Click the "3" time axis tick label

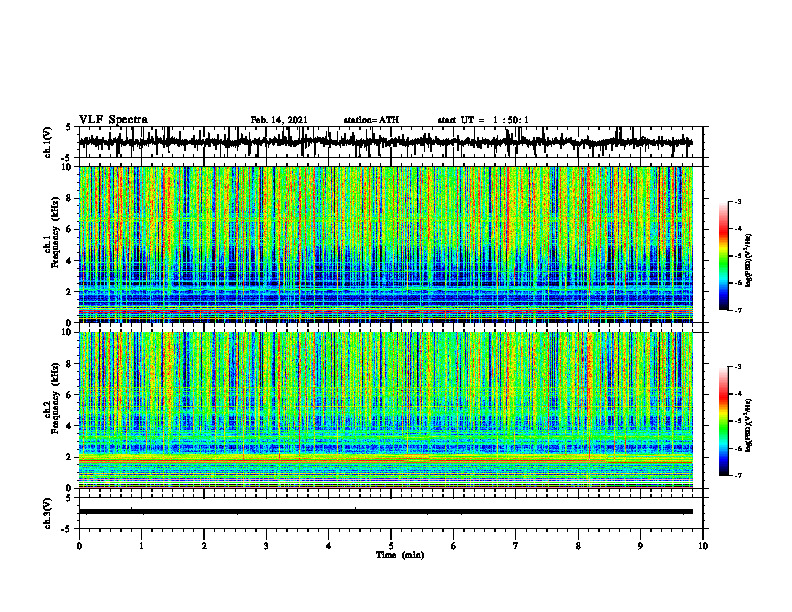[x=266, y=546]
